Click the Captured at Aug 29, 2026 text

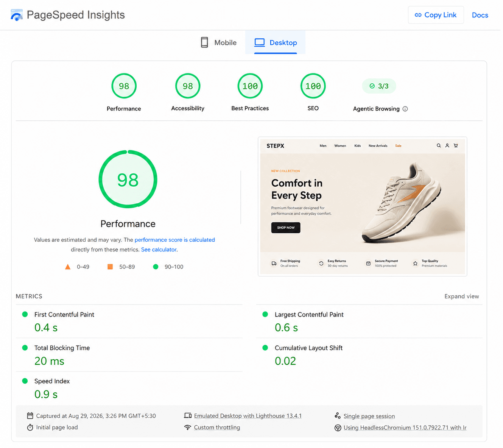tap(96, 416)
